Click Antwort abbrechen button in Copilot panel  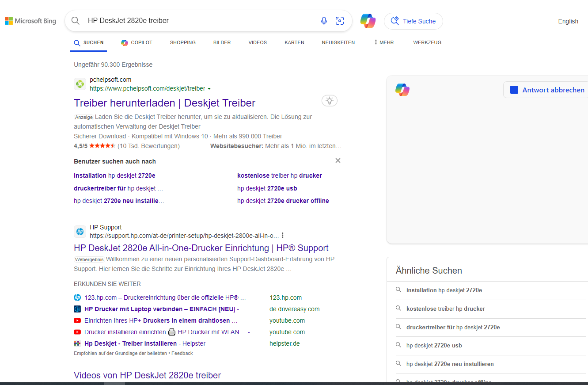(x=546, y=90)
